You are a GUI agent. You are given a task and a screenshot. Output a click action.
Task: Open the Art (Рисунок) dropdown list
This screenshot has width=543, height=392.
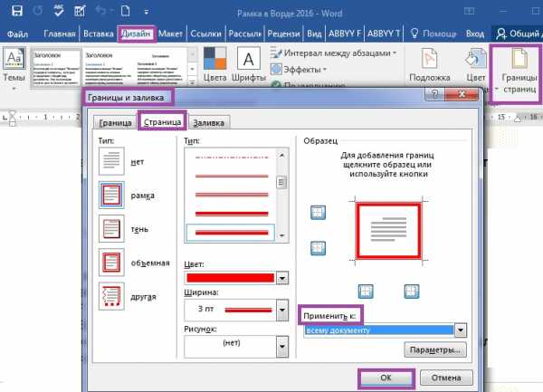coord(282,344)
